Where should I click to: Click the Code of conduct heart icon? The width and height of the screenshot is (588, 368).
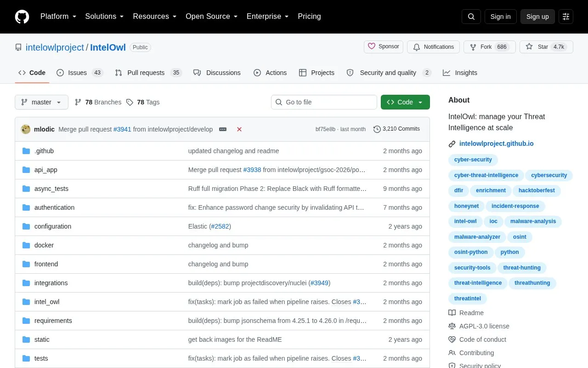point(452,339)
